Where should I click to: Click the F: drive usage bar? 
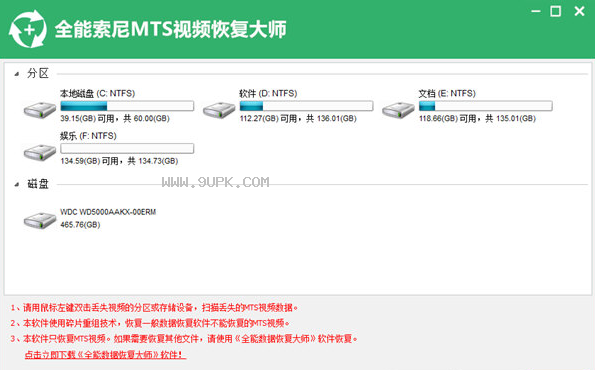point(127,148)
